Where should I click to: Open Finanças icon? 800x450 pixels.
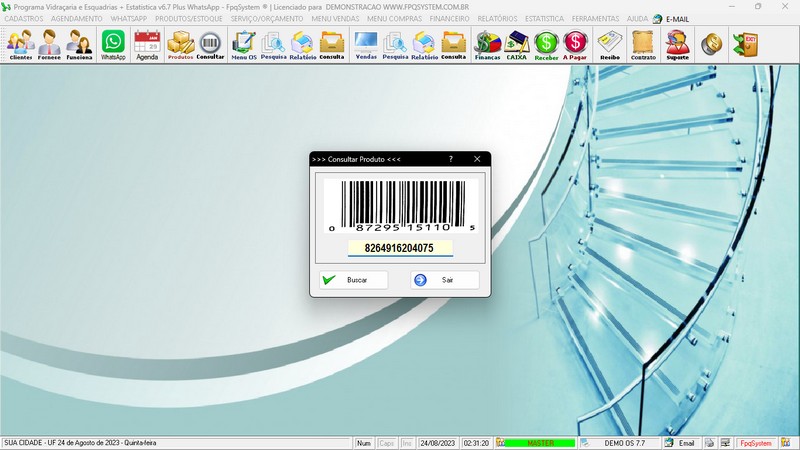pos(487,45)
